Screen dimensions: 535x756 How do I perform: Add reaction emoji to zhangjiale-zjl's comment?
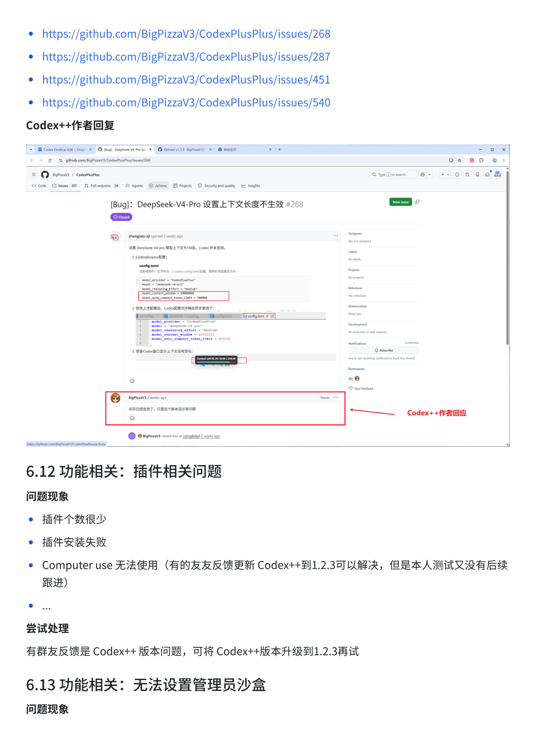pos(132,381)
